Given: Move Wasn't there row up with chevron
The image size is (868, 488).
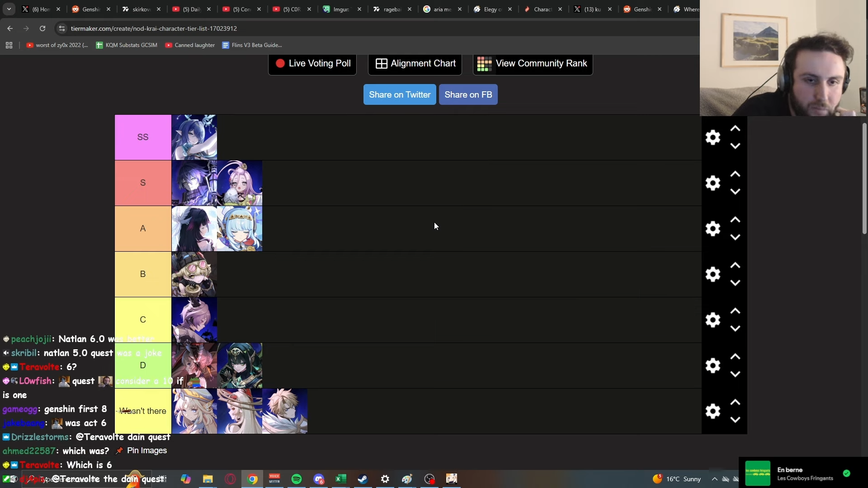Looking at the screenshot, I should [736, 403].
